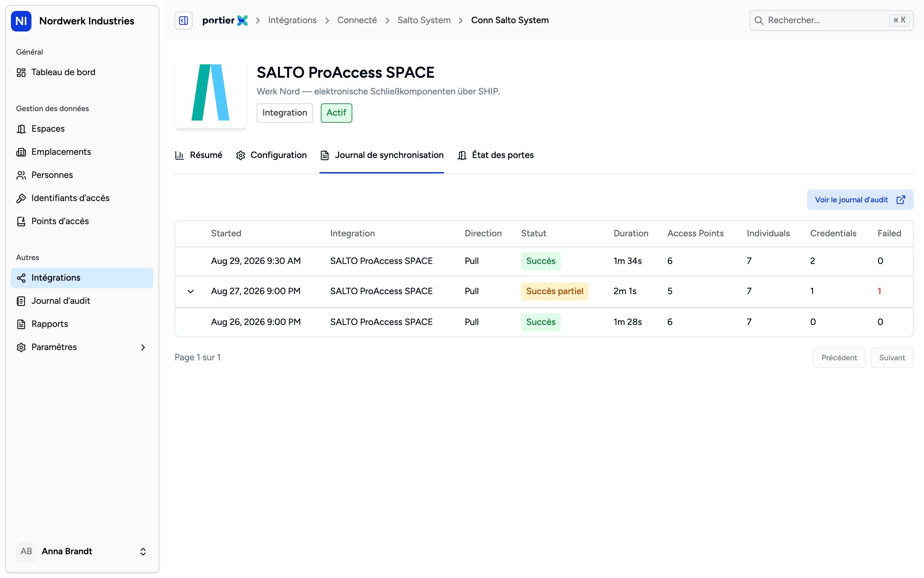Switch to the Résumé tab

point(199,155)
